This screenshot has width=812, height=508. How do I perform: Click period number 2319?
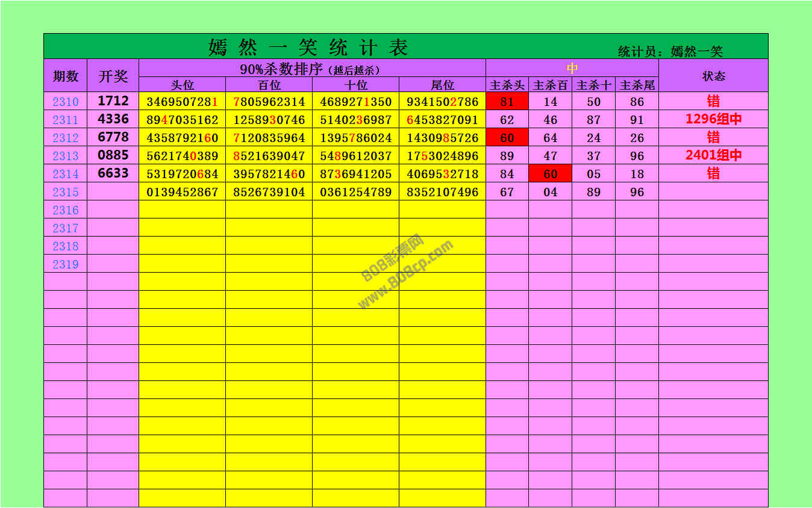(x=65, y=264)
